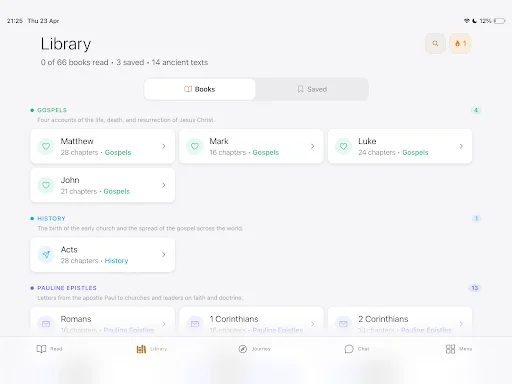512x384 pixels.
Task: Go to the Read tab
Action: (49, 349)
